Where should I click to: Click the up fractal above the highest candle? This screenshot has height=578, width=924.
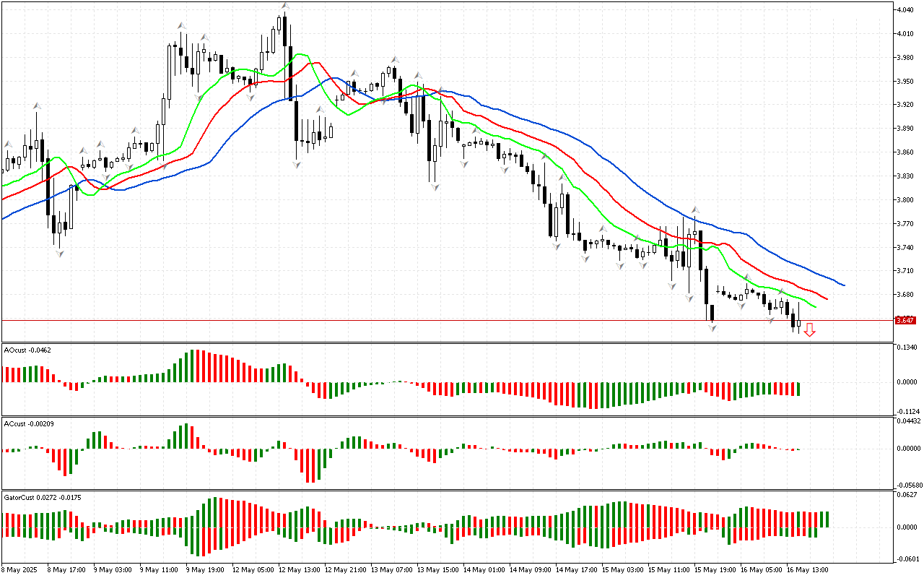pos(285,6)
